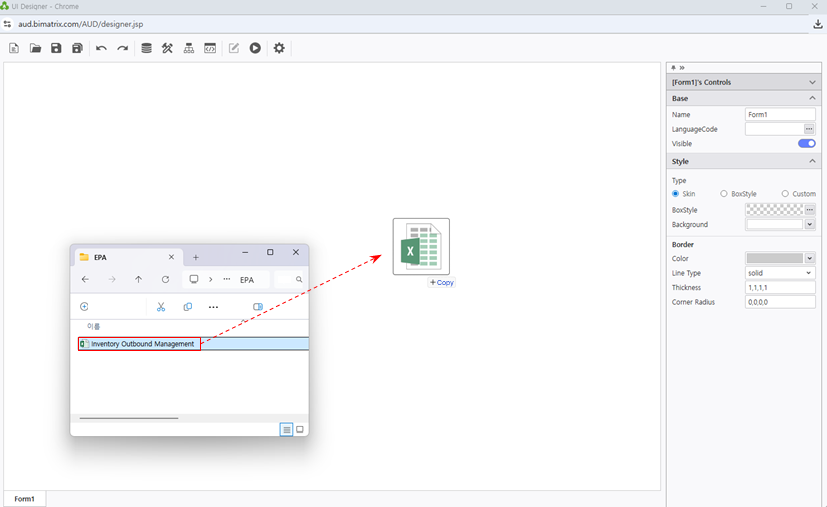Open the Line Type dropdown

[780, 273]
